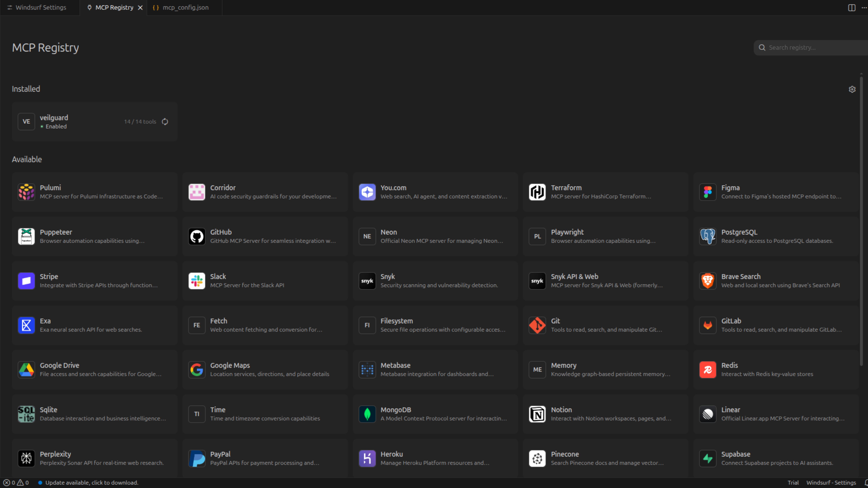Click the Perplexity logo icon
Image resolution: width=868 pixels, height=488 pixels.
26,459
